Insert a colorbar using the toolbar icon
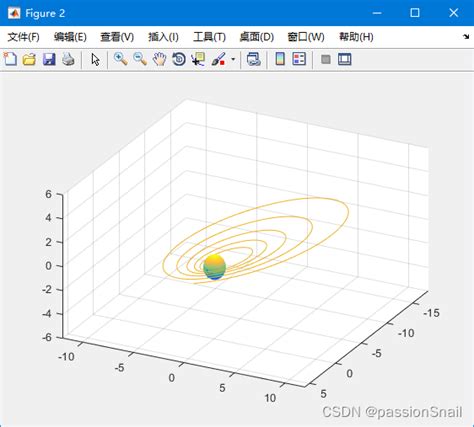Image resolution: width=474 pixels, height=427 pixels. [280, 60]
